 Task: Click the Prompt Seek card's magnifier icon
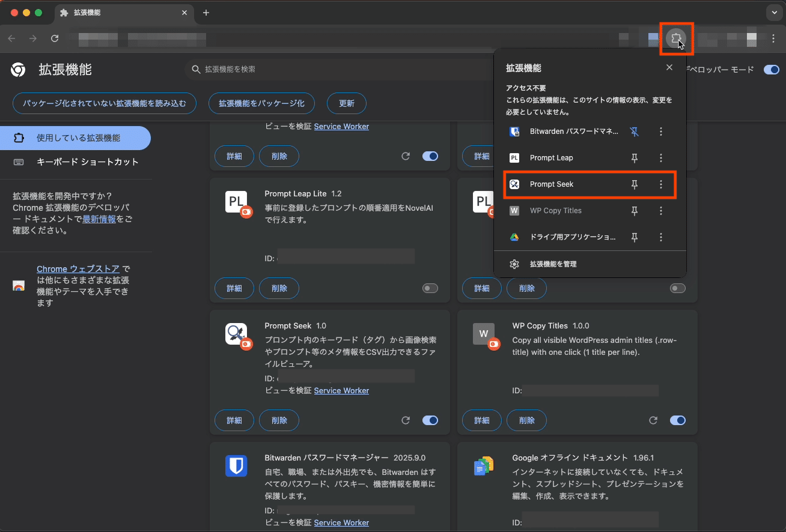click(237, 334)
